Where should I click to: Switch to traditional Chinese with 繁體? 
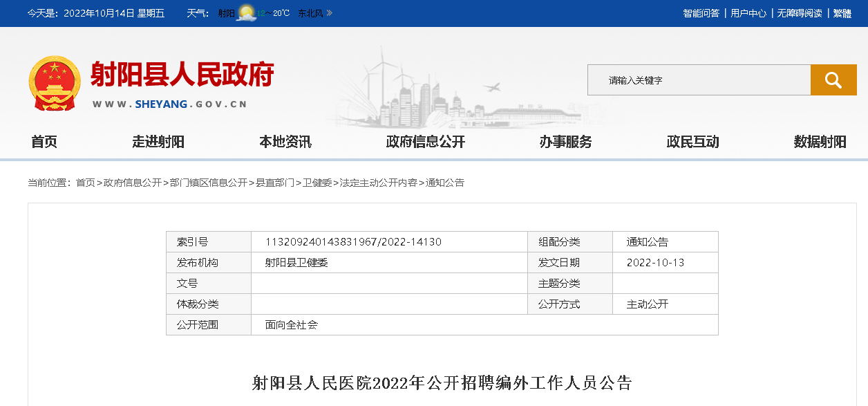842,13
